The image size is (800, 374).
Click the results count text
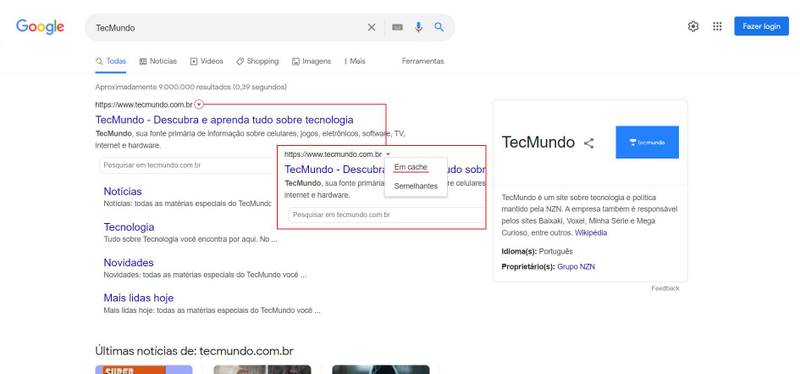(x=191, y=87)
